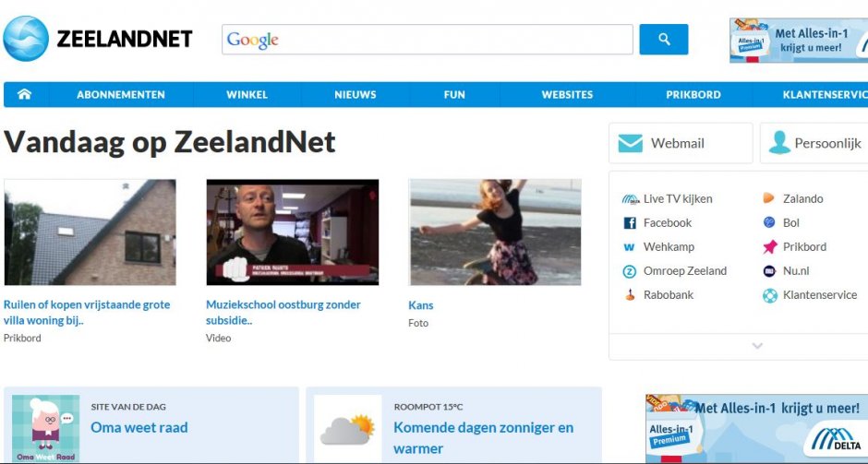Click the blue search magnifier button

pos(664,40)
